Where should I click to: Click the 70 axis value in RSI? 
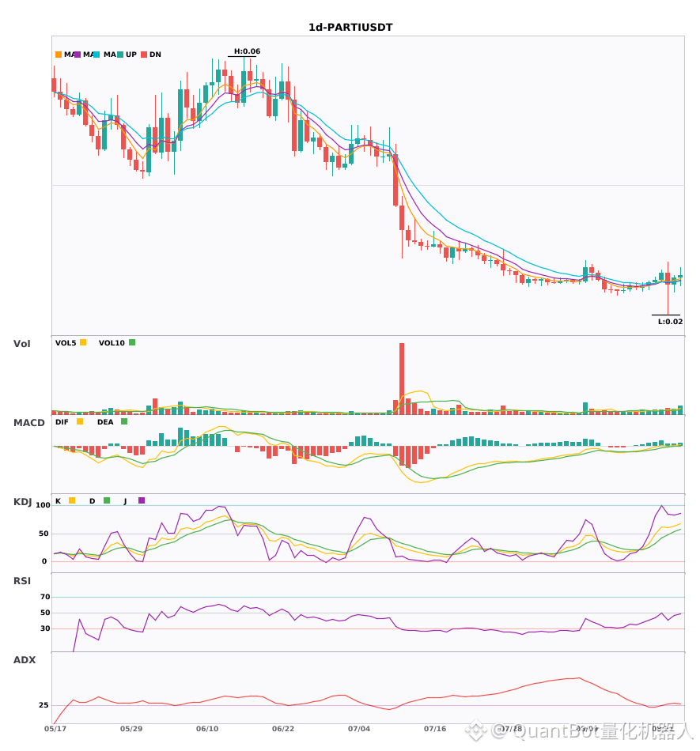coord(45,597)
